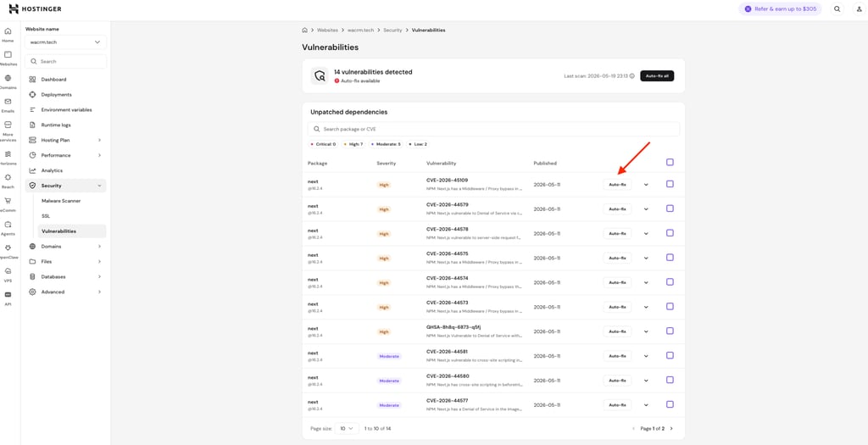This screenshot has height=445, width=868.
Task: Go to next page of vulnerabilities
Action: click(x=671, y=428)
